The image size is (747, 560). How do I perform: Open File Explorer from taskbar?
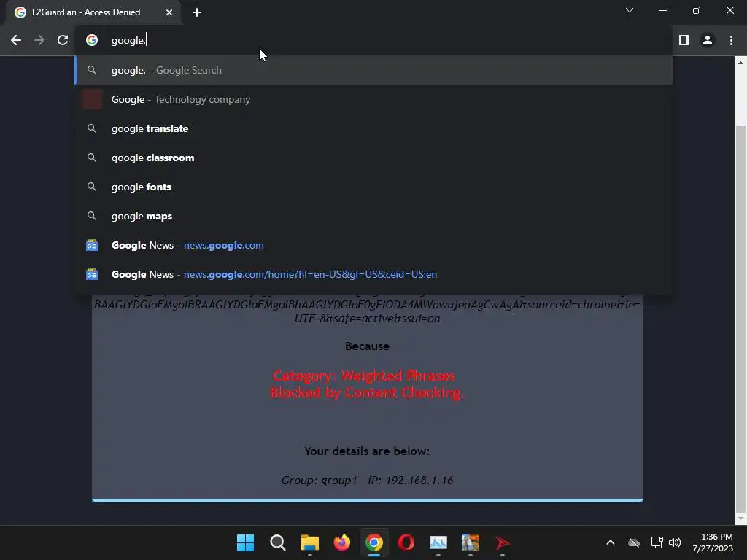coord(309,542)
